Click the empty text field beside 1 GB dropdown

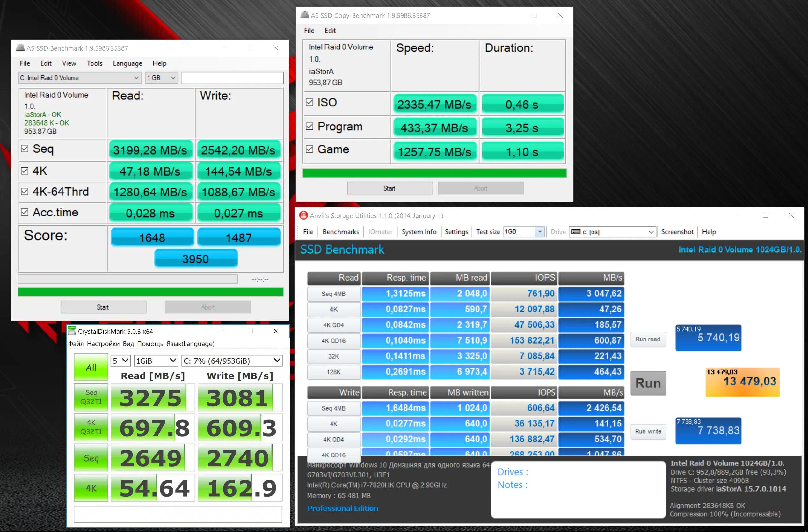(x=232, y=78)
